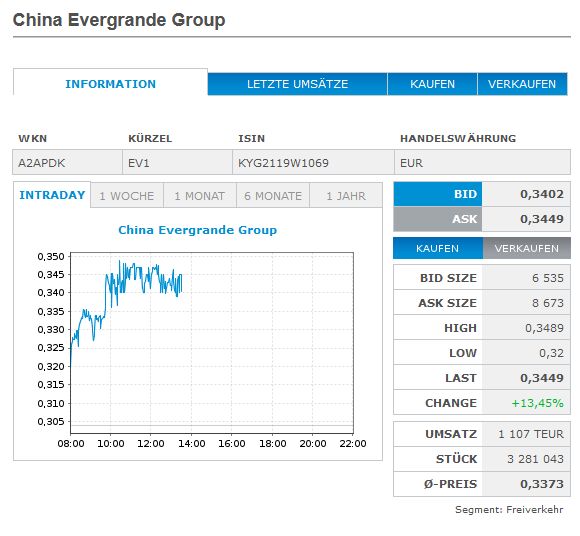
Task: Click the Last price 0,3449
Action: coord(542,378)
